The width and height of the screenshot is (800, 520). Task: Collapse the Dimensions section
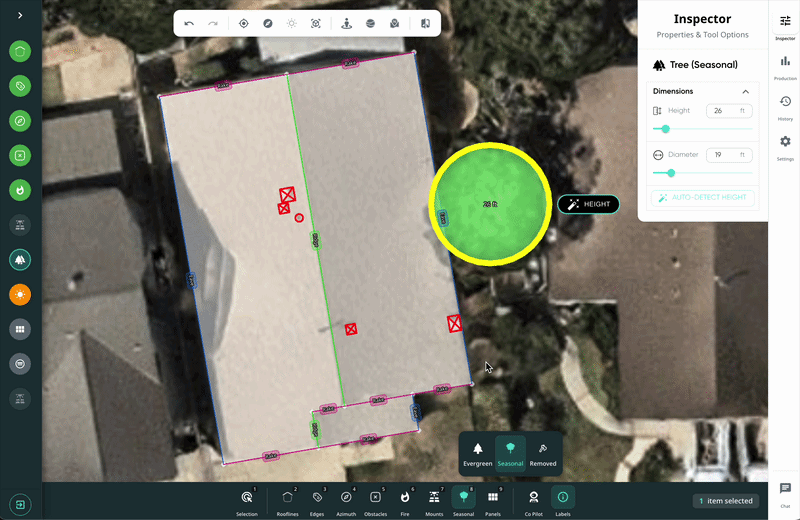pos(745,91)
